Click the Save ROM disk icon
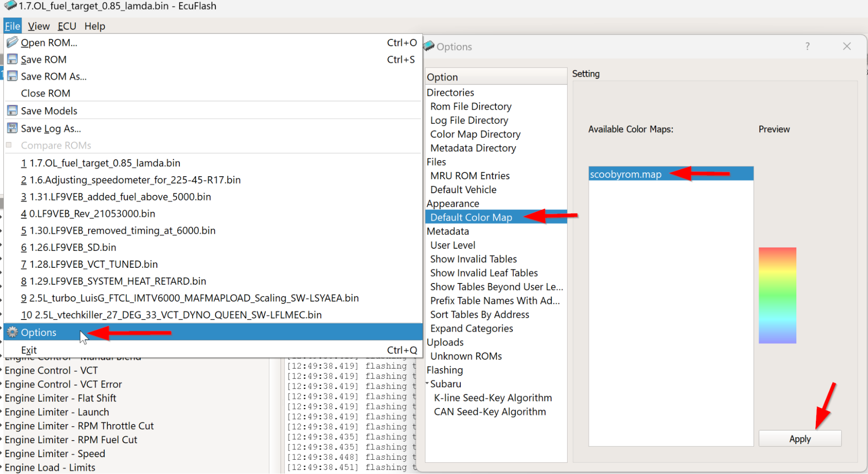868x474 pixels. point(12,59)
